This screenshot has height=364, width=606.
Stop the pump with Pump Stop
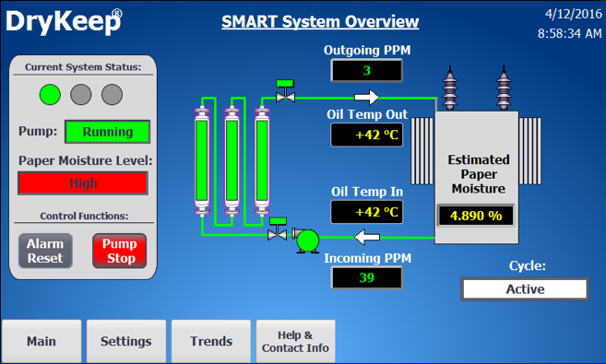119,251
